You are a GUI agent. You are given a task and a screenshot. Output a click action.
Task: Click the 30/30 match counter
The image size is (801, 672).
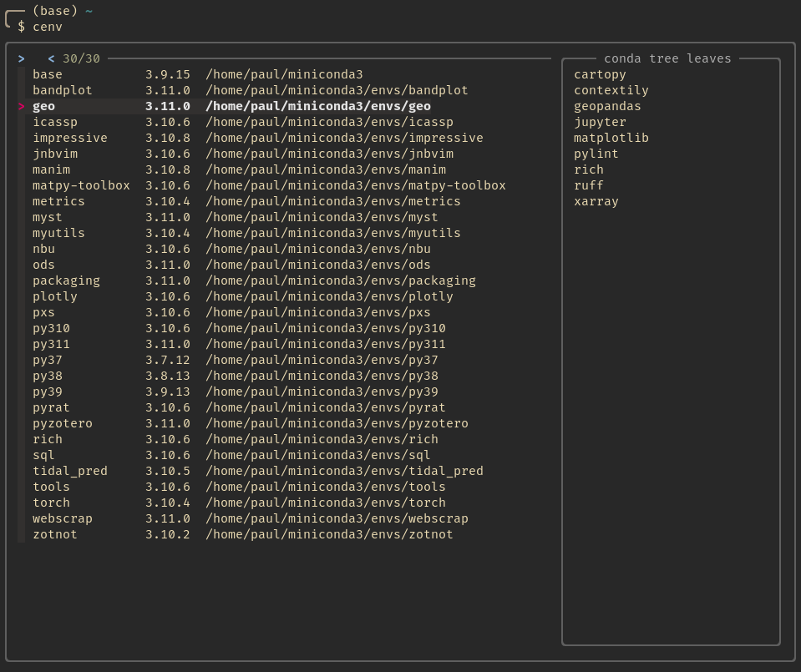click(x=81, y=58)
